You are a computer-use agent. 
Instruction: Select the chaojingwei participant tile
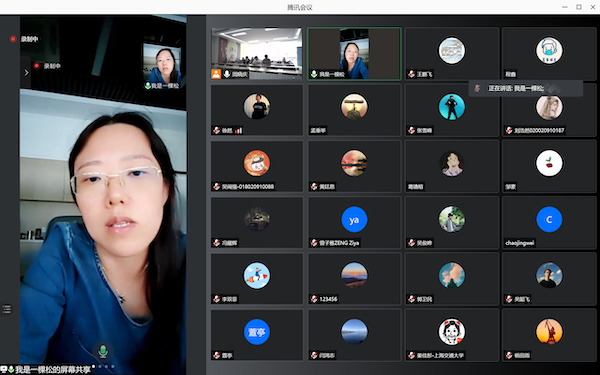point(549,222)
